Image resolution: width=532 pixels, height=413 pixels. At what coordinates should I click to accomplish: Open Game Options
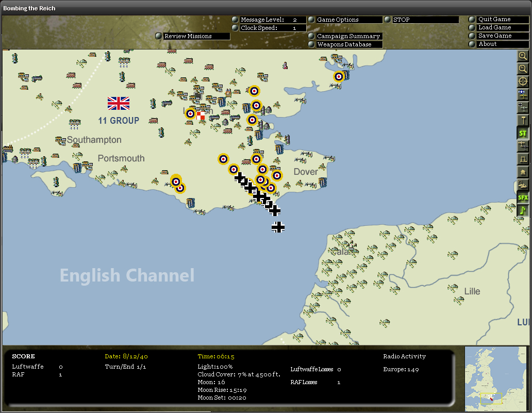[x=345, y=20]
